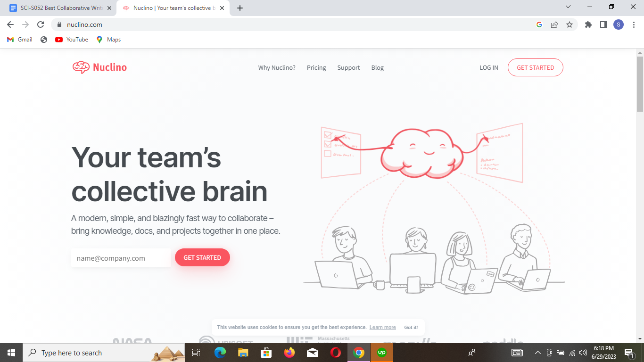Open the Google search icon in address bar
The width and height of the screenshot is (644, 362).
tap(539, 25)
